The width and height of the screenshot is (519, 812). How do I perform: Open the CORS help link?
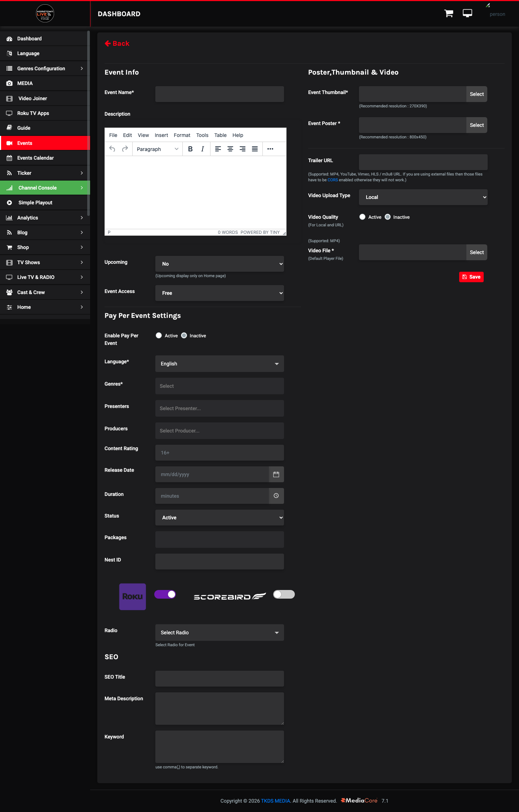pyautogui.click(x=333, y=180)
